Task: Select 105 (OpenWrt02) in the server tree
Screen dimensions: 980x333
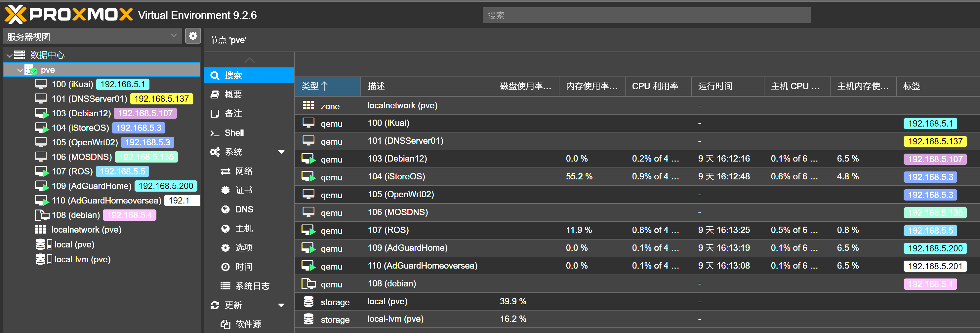Action: pos(85,143)
